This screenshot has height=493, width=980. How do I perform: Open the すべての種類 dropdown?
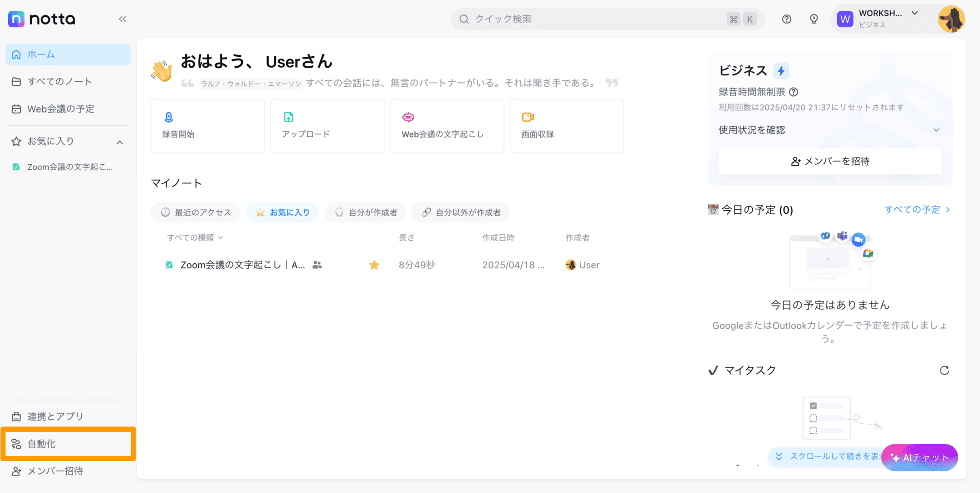[x=195, y=238]
